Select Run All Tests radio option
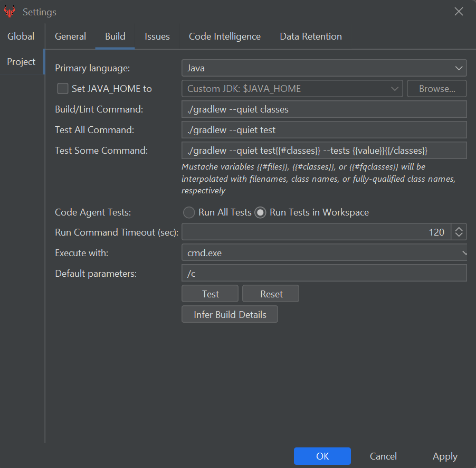Screen dimensions: 476x468 point(189,212)
